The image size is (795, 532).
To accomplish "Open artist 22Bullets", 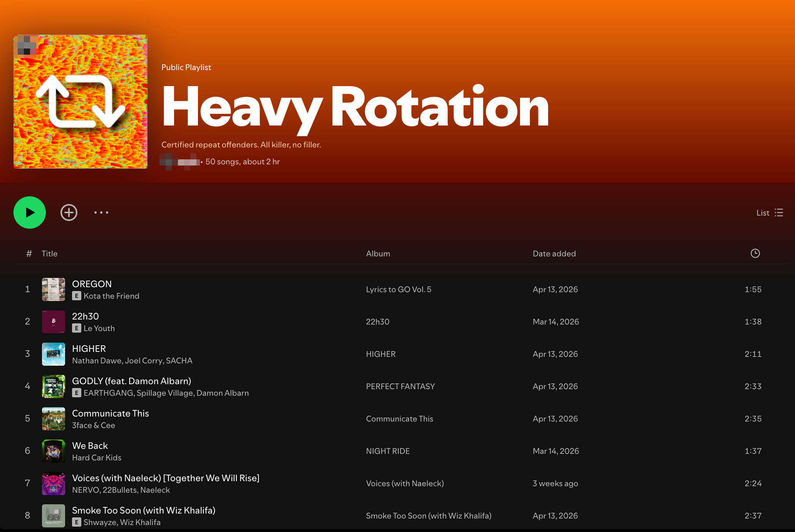I will pyautogui.click(x=120, y=490).
